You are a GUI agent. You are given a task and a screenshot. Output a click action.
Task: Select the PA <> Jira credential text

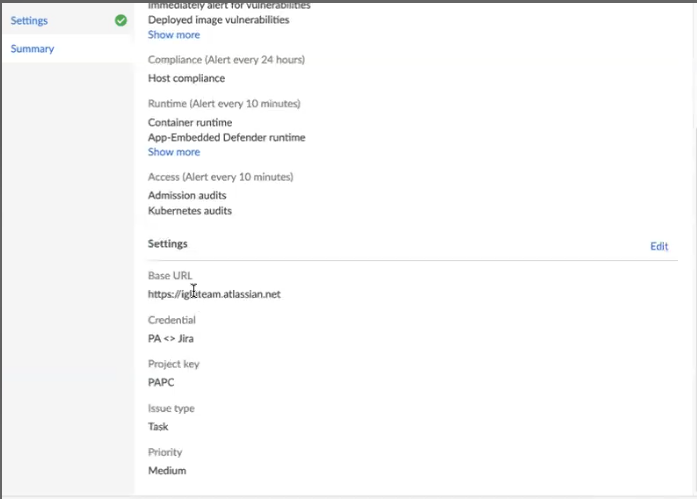click(171, 338)
